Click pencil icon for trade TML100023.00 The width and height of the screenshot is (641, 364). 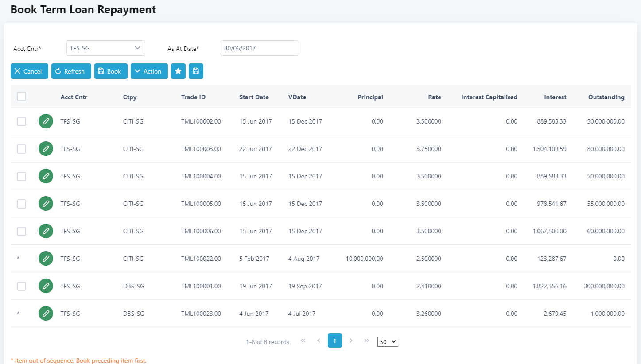click(46, 314)
